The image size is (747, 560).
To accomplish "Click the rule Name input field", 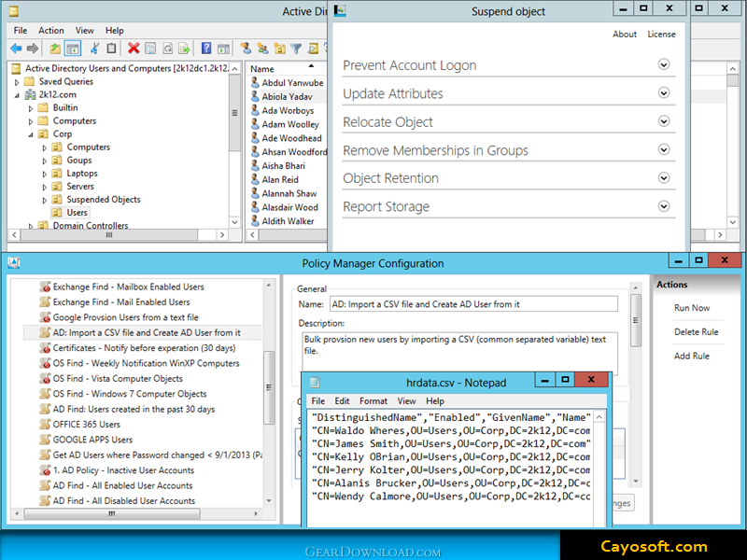I will (x=473, y=304).
